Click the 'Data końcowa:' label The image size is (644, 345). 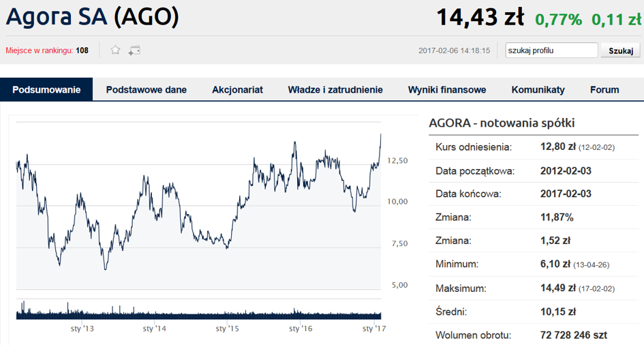(468, 194)
